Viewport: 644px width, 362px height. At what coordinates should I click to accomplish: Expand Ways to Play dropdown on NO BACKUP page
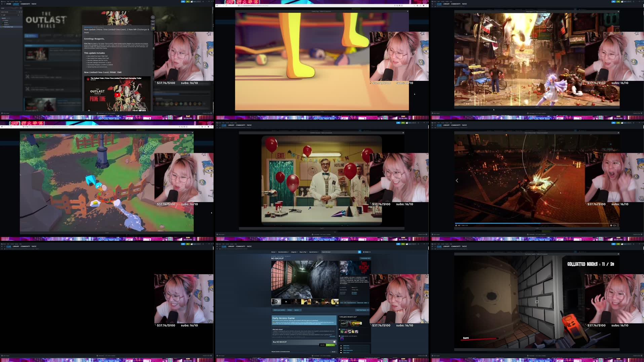pyautogui.click(x=304, y=252)
